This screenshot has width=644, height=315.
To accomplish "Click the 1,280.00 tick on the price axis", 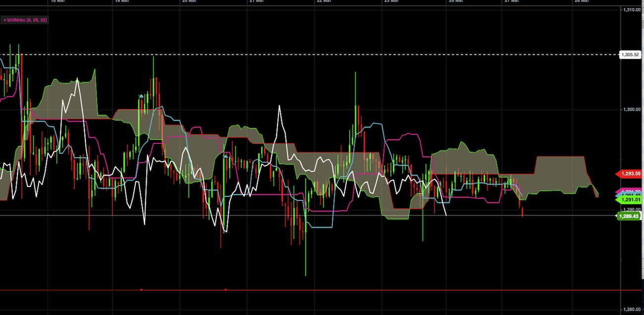I will tap(632, 310).
